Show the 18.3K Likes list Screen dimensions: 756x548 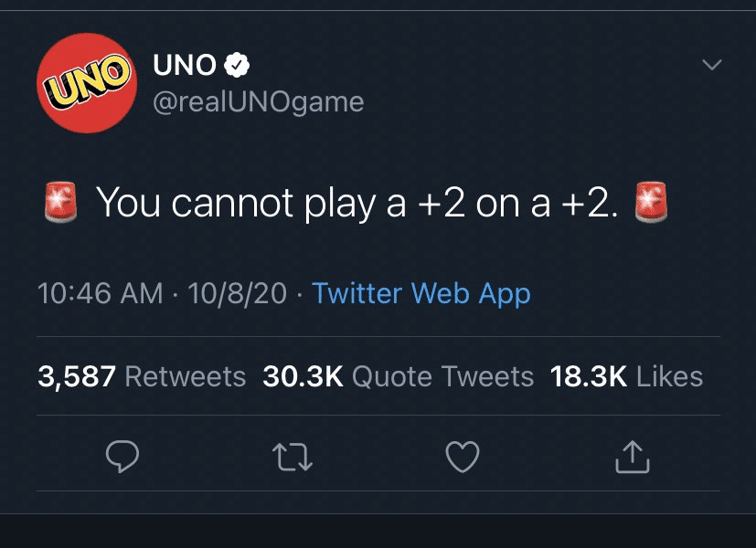tap(626, 376)
